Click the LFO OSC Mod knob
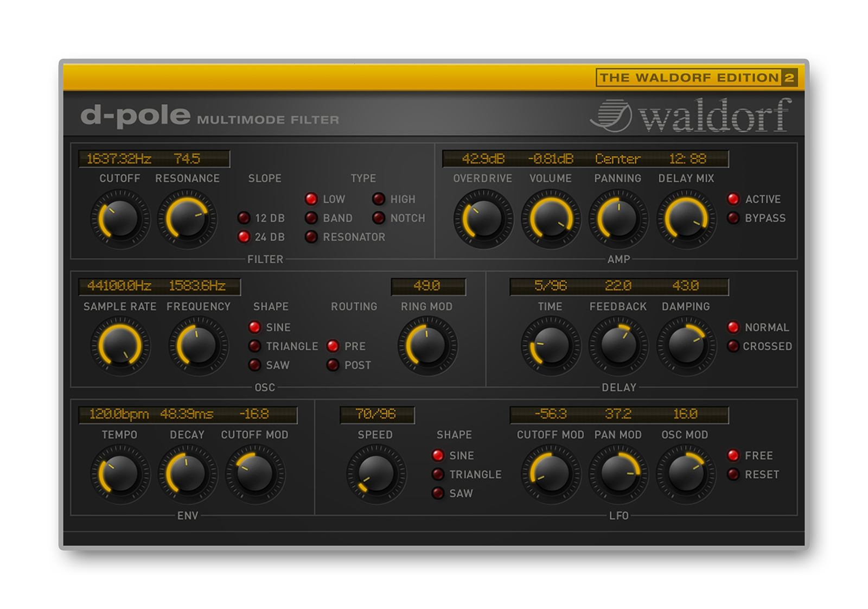This screenshot has width=868, height=609. coord(686,474)
